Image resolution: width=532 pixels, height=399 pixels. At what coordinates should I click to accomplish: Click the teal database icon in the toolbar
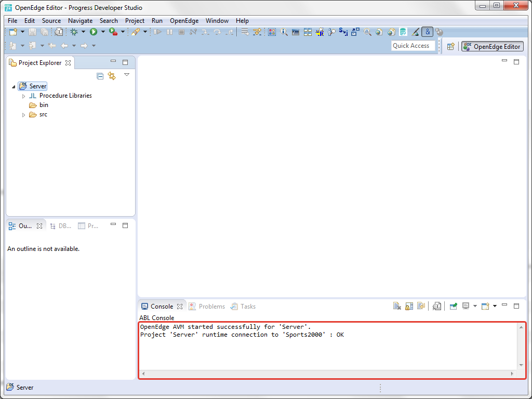(403, 32)
